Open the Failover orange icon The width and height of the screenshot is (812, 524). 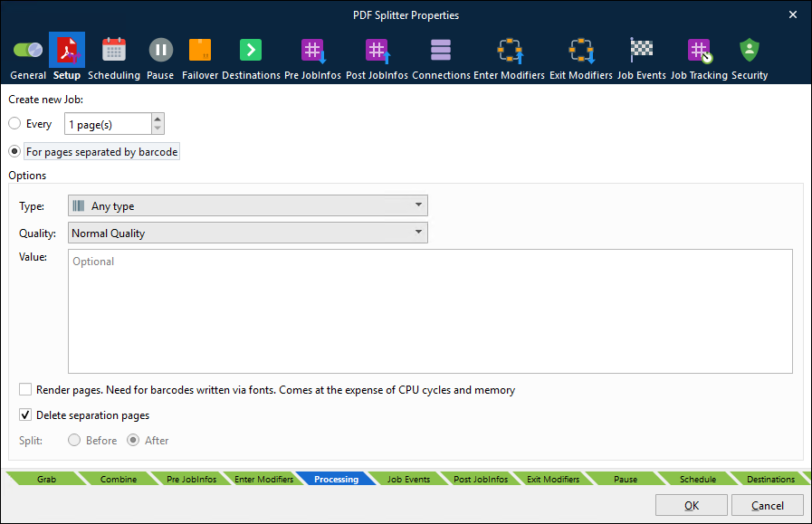(x=200, y=50)
